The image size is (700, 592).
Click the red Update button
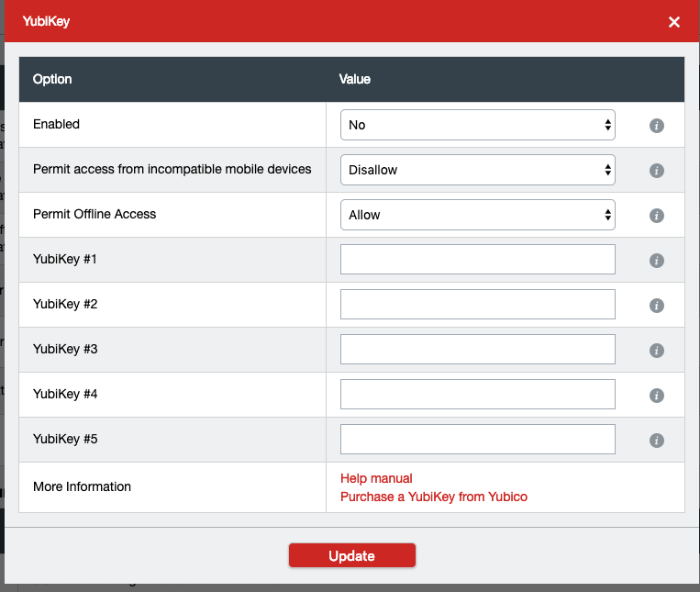pos(351,555)
